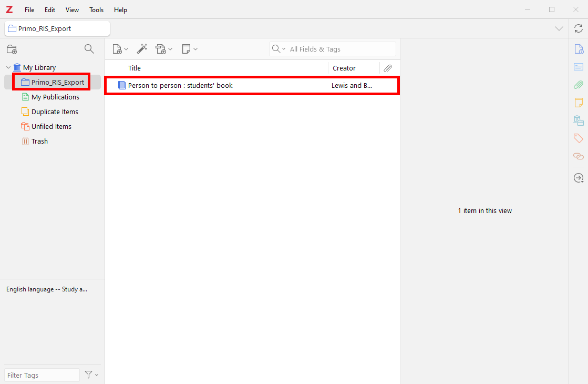This screenshot has width=588, height=384.
Task: Open the Attachments paperclip icon in side pane
Action: (x=578, y=85)
